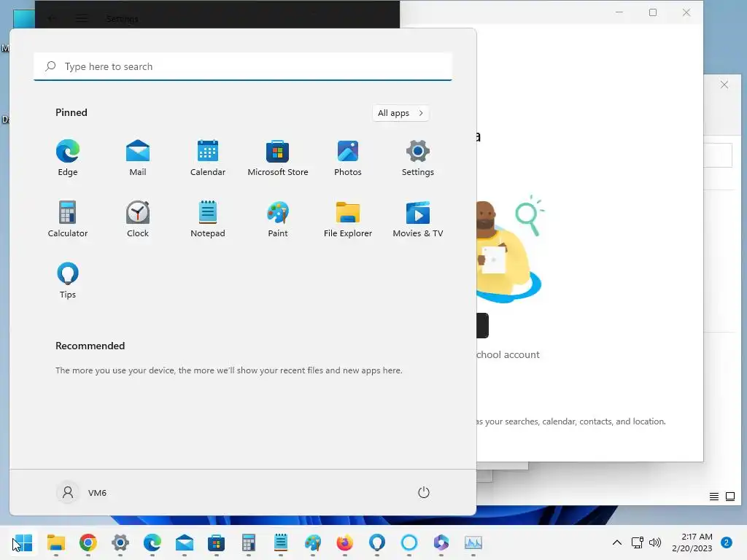Open the performance monitor taskbar icon
The image size is (747, 560).
pos(473,542)
